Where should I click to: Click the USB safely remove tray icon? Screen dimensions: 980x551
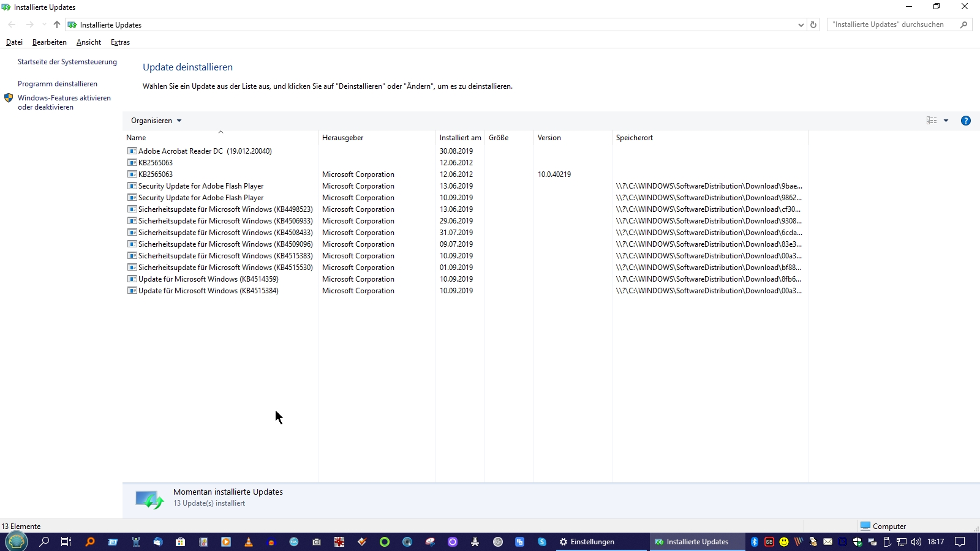887,542
